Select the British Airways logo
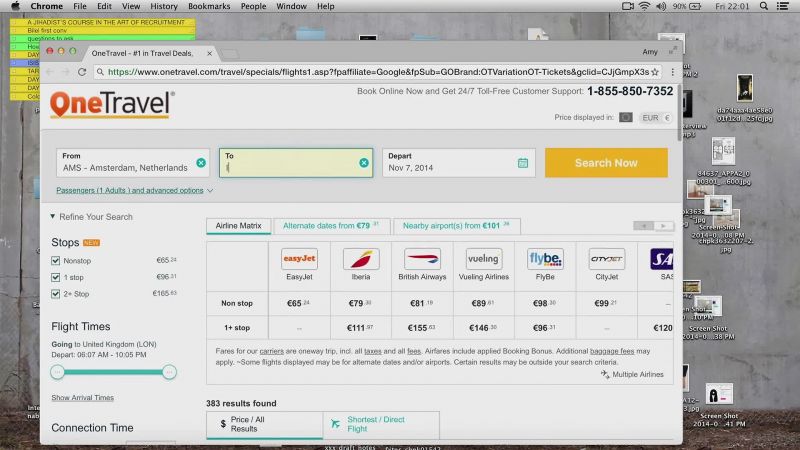This screenshot has height=450, width=800. coord(422,259)
